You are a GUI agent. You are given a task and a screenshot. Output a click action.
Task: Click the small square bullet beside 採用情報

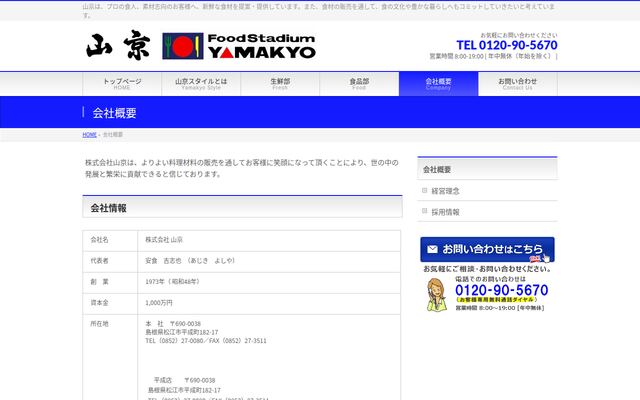[x=424, y=211]
